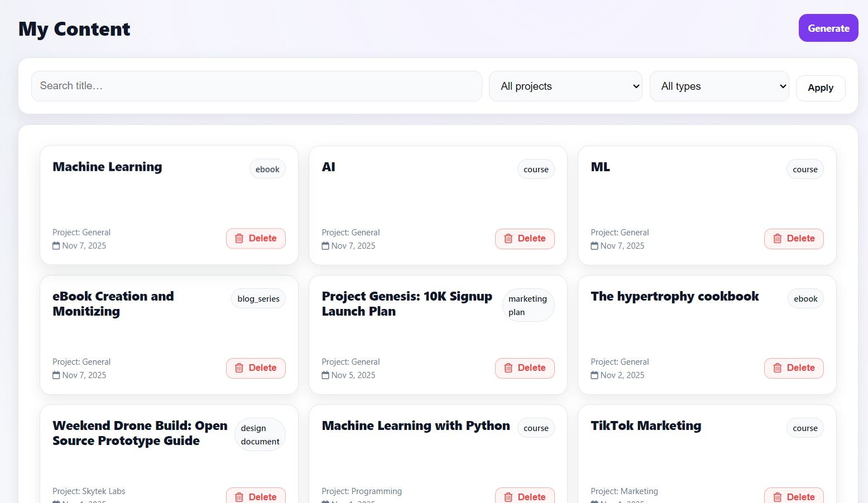
Task: Select the Weekend Drone Build guide title
Action: [x=140, y=433]
